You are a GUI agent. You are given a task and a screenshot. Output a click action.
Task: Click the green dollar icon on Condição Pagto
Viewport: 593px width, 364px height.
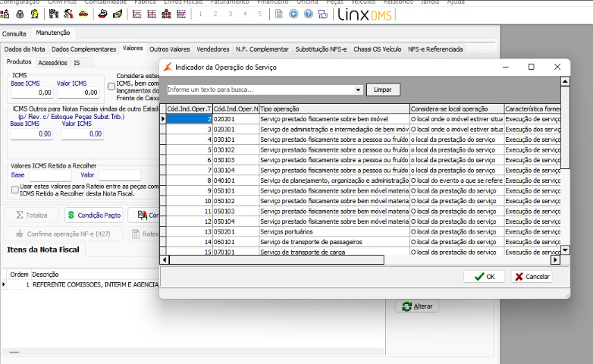click(71, 215)
